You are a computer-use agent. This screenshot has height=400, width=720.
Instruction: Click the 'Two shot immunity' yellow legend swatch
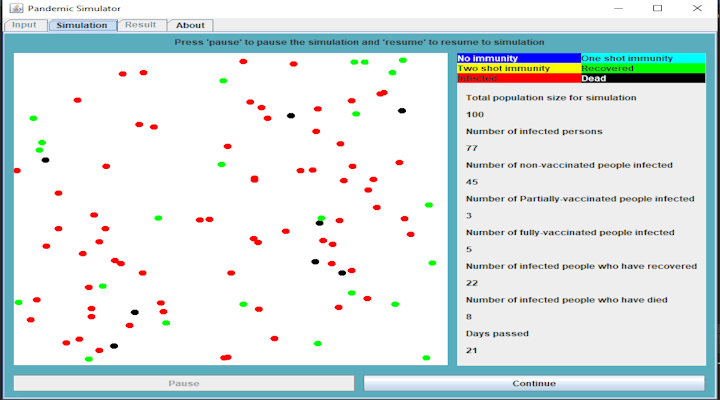(519, 68)
